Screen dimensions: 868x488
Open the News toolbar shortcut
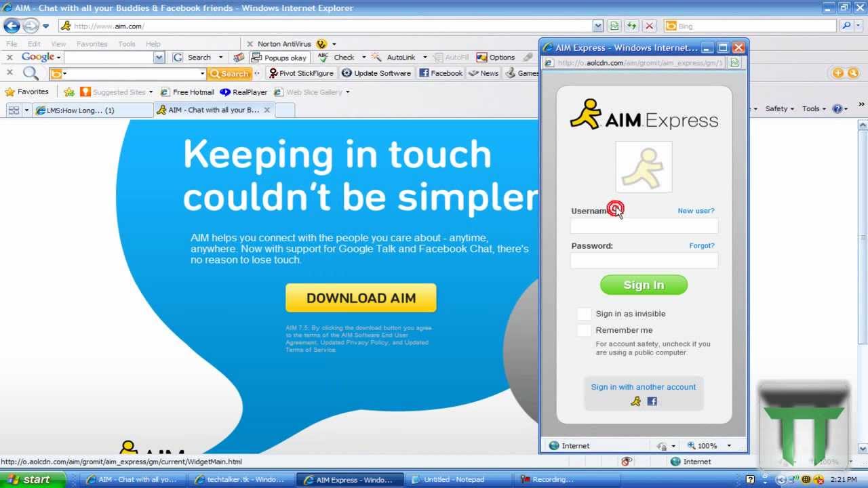pyautogui.click(x=484, y=73)
